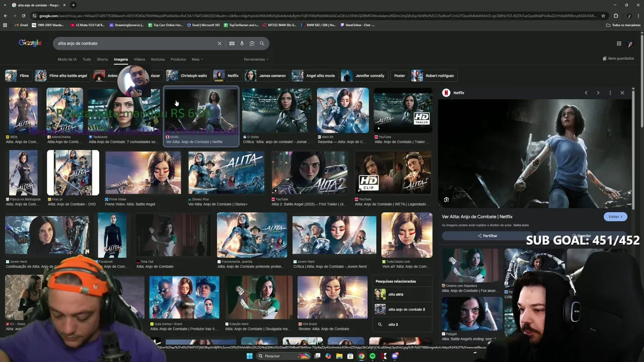Viewport: 644px width, 362px height.
Task: Filter by Jennifer connelly chip
Action: click(x=363, y=76)
